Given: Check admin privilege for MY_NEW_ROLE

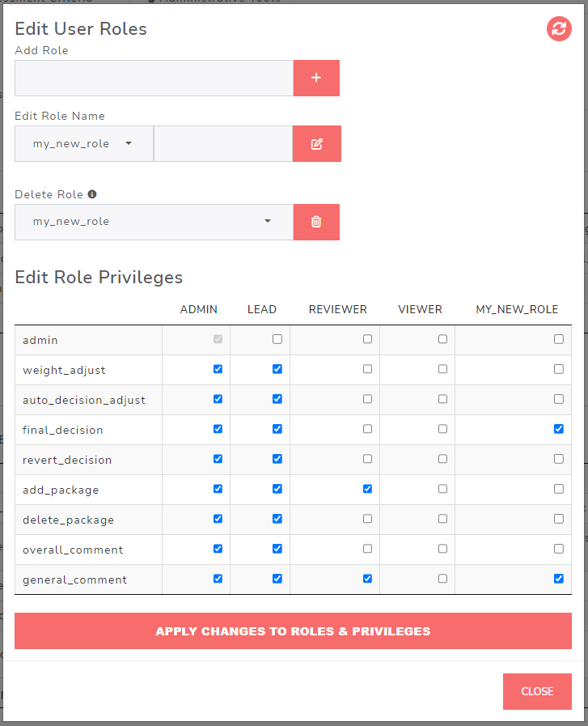Looking at the screenshot, I should click(558, 339).
